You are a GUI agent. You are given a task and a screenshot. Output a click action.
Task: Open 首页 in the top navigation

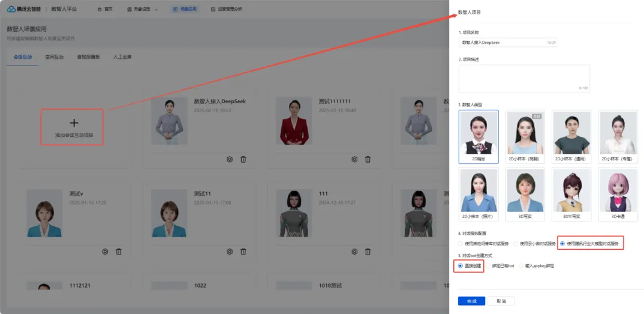pos(109,9)
